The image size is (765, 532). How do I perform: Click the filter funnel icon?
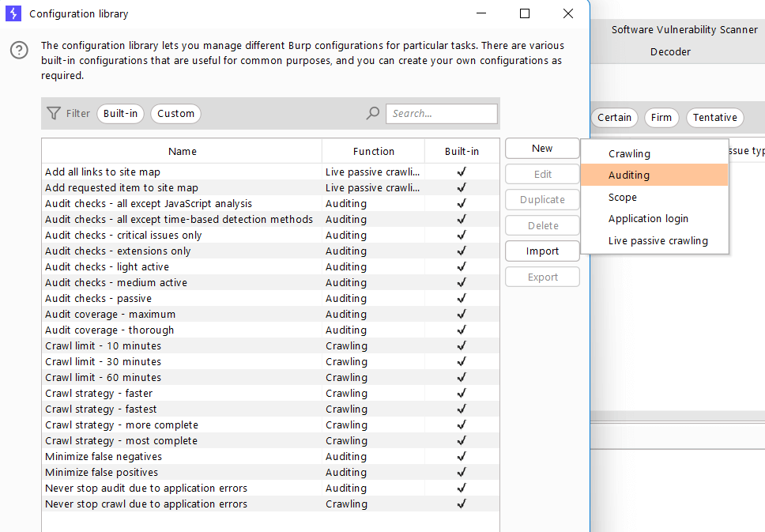pyautogui.click(x=53, y=113)
